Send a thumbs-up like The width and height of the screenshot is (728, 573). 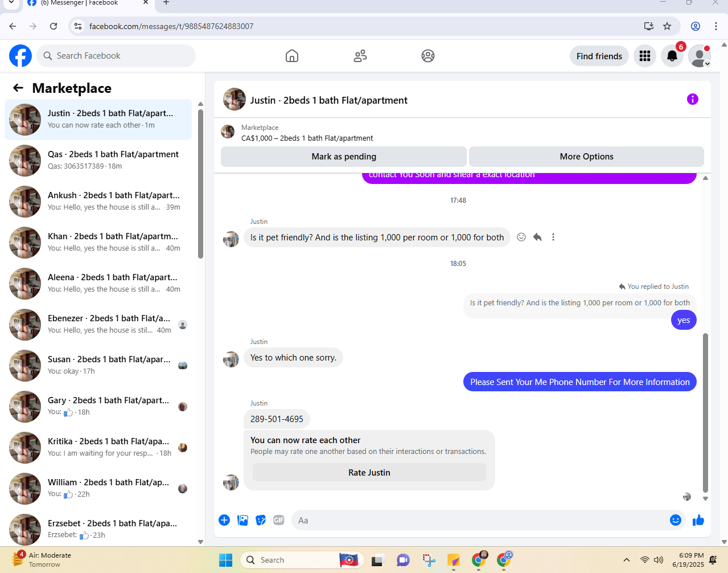(698, 520)
